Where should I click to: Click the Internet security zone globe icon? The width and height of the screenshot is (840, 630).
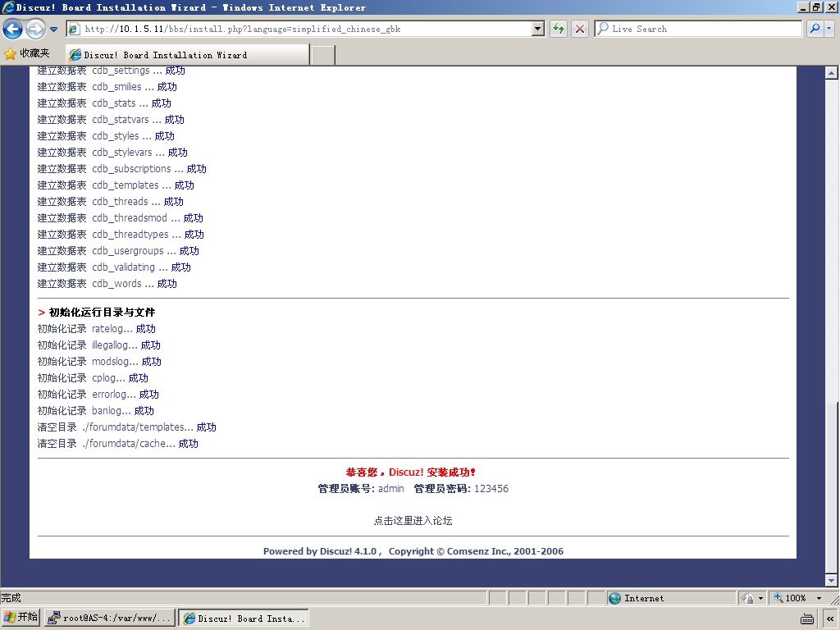[x=615, y=598]
